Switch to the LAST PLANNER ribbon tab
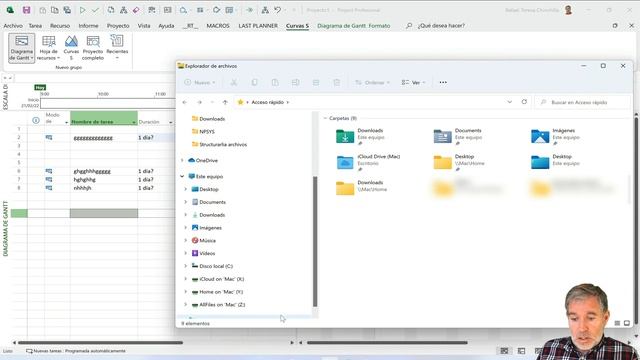The height and width of the screenshot is (360, 640). point(258,26)
